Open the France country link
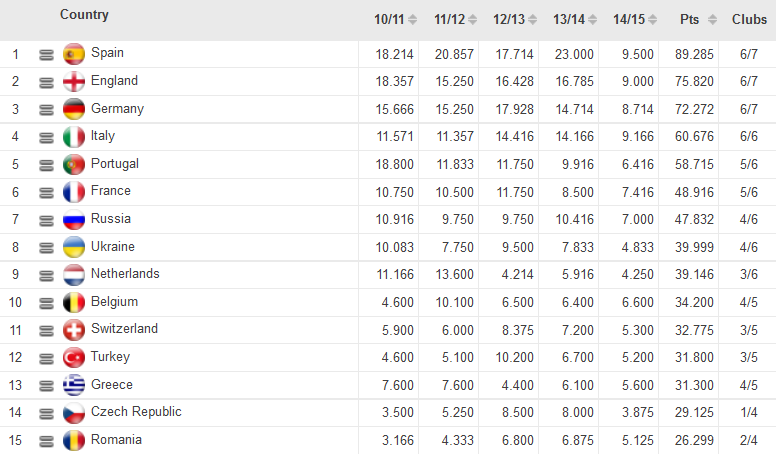Screen dimensions: 776x454 (111, 190)
